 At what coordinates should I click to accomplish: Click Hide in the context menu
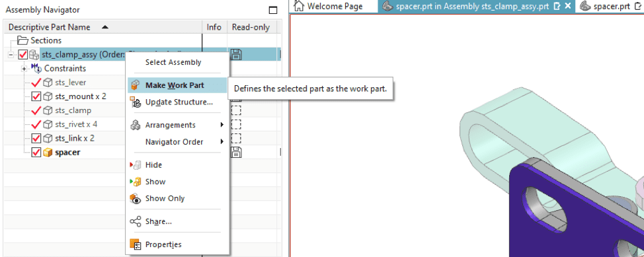tap(177, 165)
